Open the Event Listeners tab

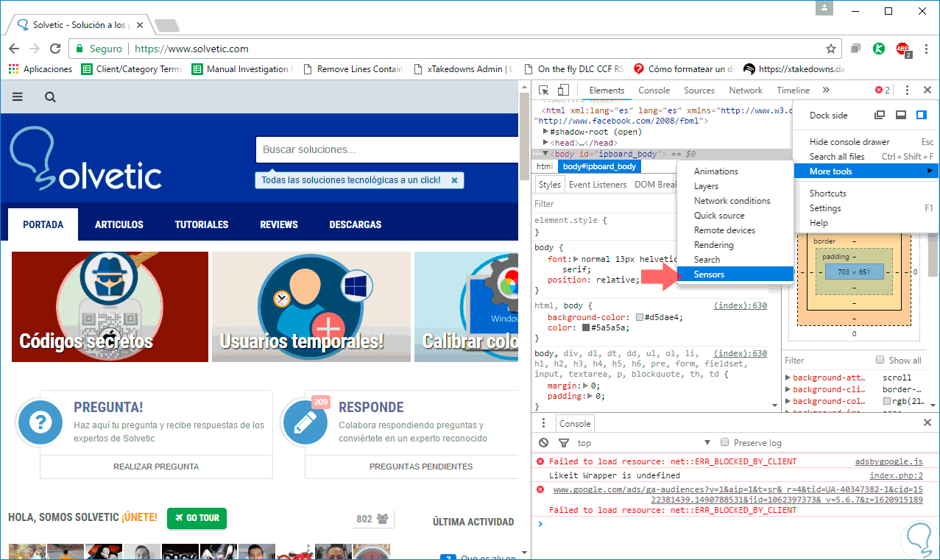(x=598, y=185)
